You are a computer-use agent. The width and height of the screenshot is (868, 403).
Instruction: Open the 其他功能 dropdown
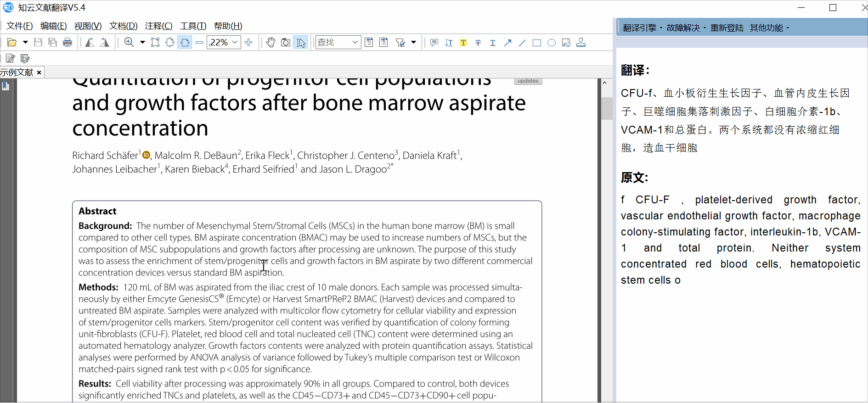769,28
